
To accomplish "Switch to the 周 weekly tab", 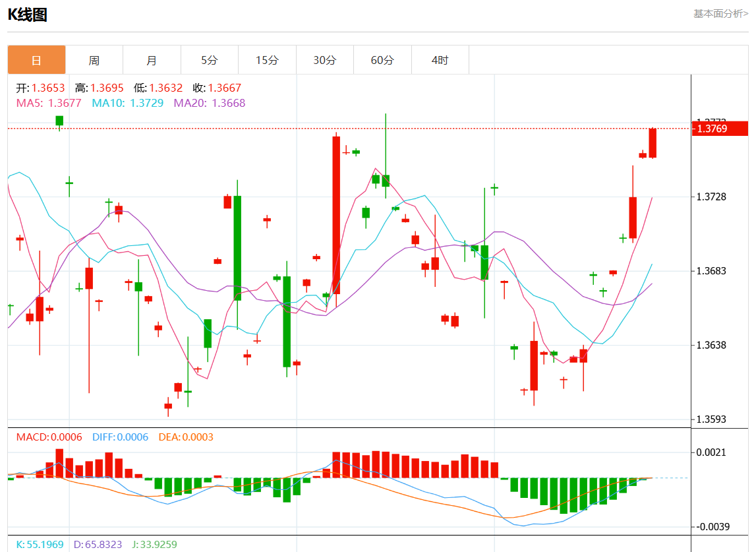I will [x=94, y=60].
